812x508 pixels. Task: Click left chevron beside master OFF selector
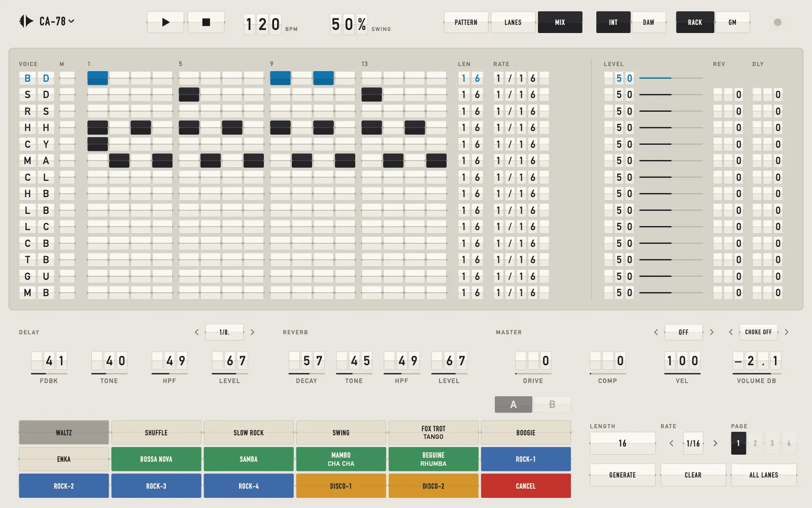[x=656, y=332]
